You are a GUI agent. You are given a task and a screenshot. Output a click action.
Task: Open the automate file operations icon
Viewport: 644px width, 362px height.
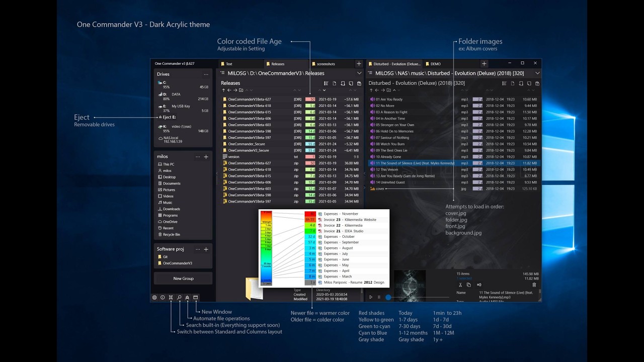tap(187, 298)
